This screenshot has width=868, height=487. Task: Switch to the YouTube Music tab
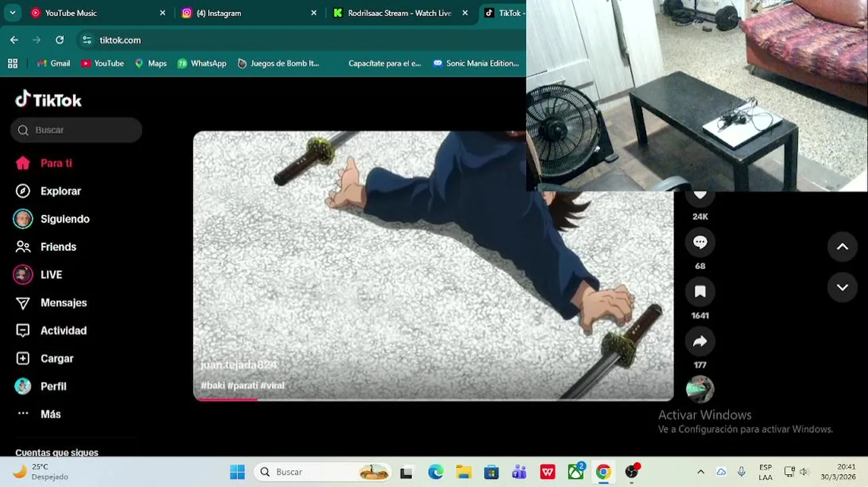98,13
